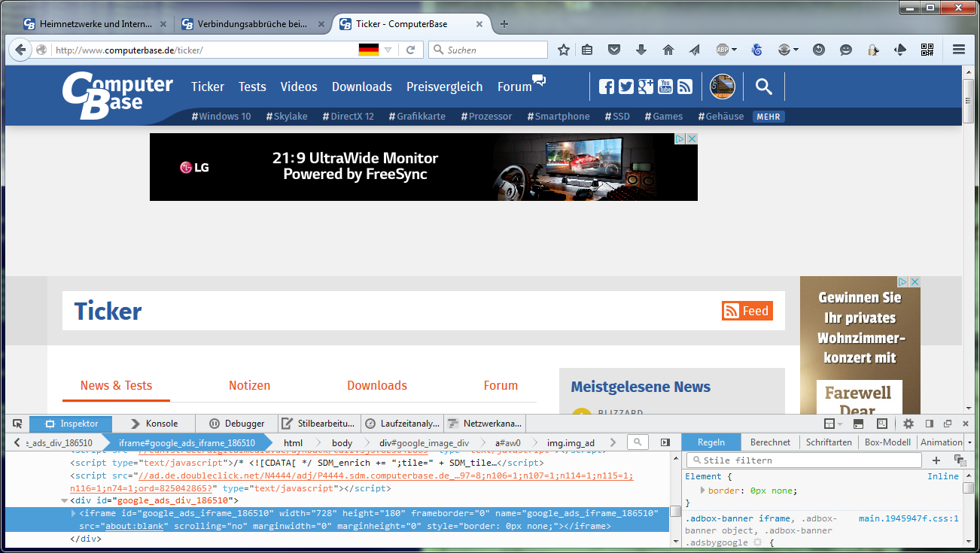Open the Debugger devtools tab
Viewport: 980px width, 553px height.
236,424
